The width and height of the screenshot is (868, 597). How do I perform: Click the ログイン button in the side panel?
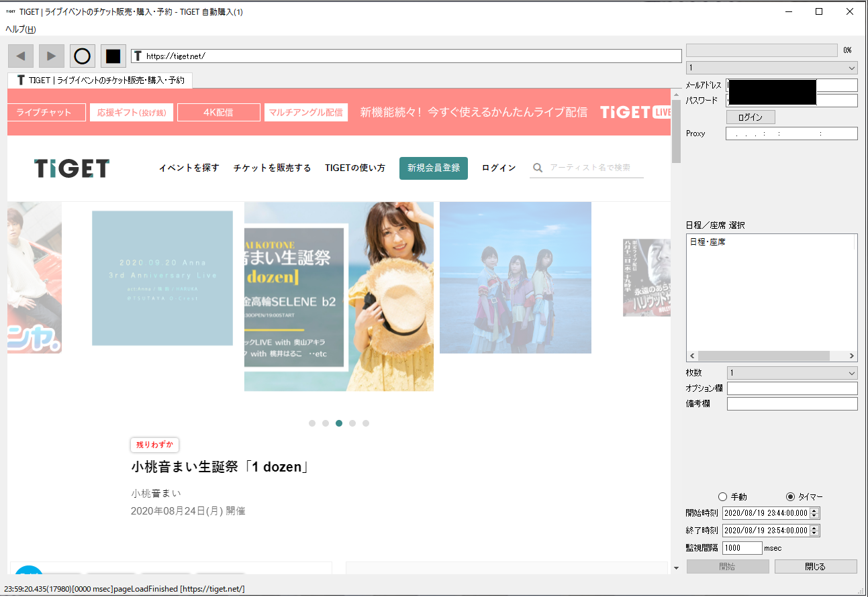pyautogui.click(x=751, y=117)
